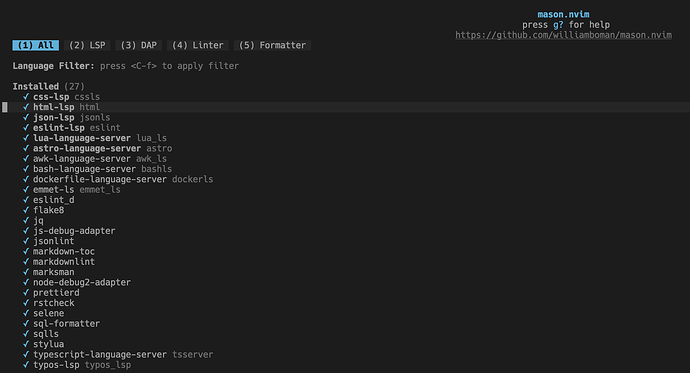Select the (4) Linter tab

pos(198,45)
